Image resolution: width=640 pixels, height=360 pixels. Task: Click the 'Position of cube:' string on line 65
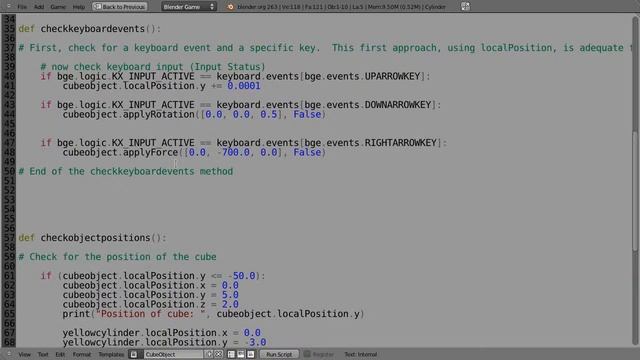point(151,314)
